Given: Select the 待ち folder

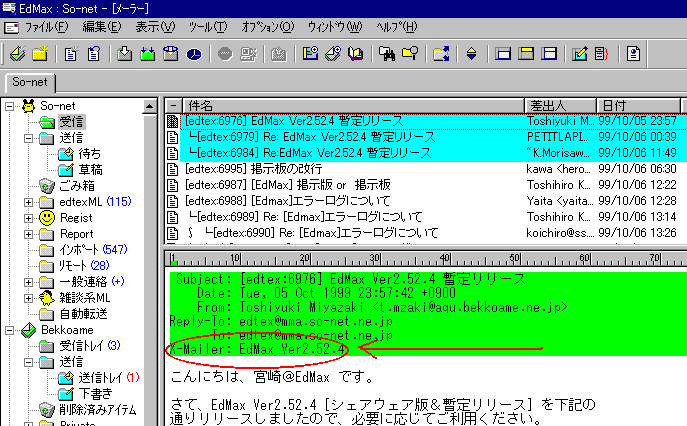Looking at the screenshot, I should (x=89, y=154).
